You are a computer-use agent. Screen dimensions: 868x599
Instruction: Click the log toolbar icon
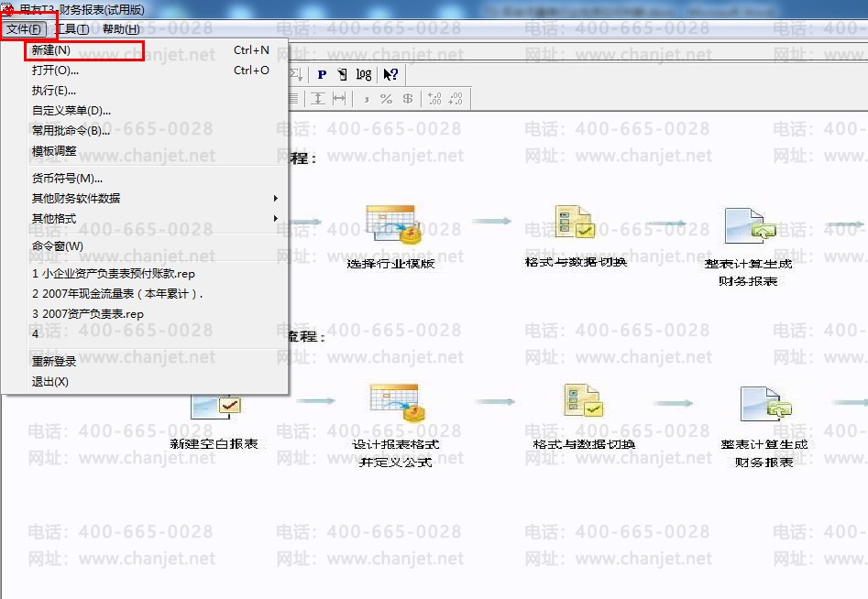coord(364,75)
